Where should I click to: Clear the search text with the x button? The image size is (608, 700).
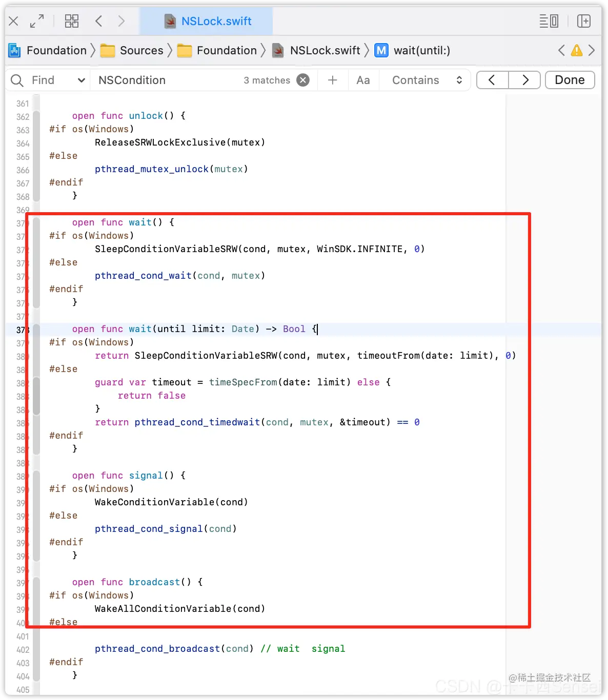point(303,80)
